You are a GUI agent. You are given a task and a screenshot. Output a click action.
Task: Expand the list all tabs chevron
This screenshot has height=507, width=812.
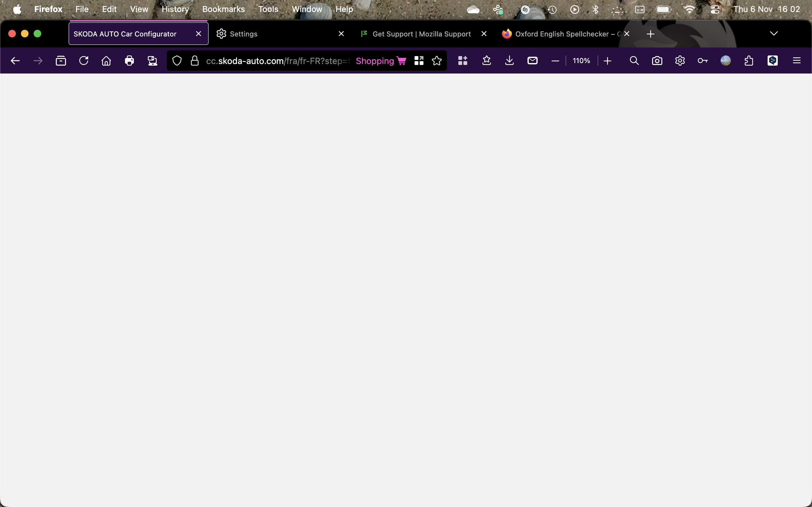click(x=774, y=34)
